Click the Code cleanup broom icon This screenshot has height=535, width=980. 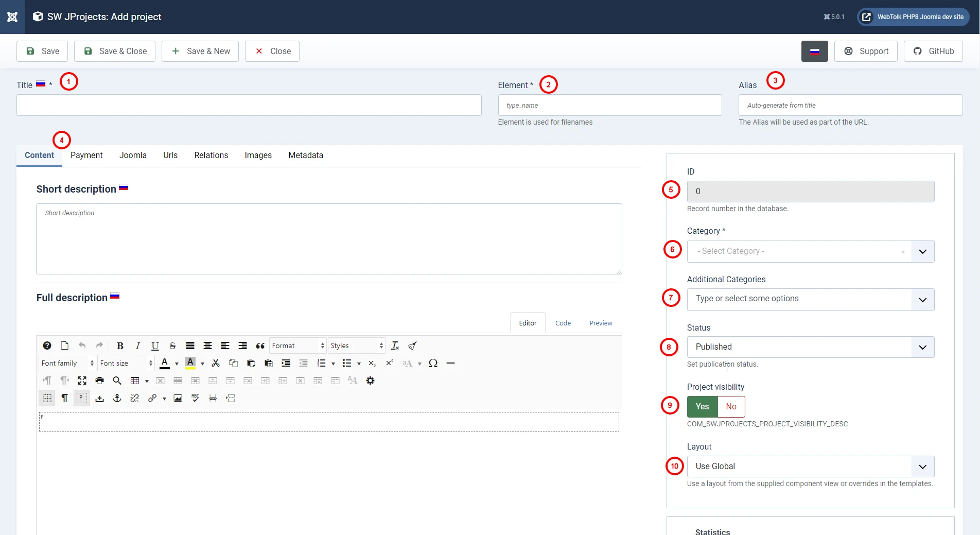click(412, 346)
